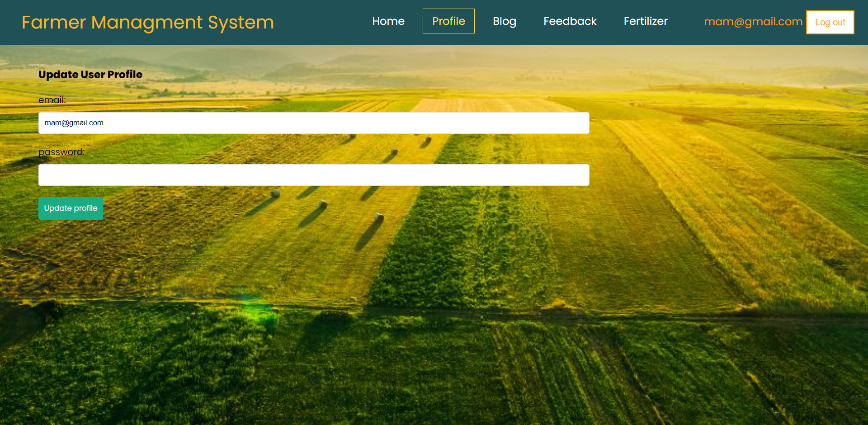Navigate to the Fertilizer section
Screen dimensions: 868x425
(646, 21)
